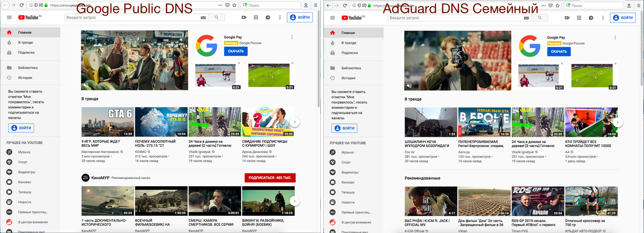This screenshot has width=644, height=233.
Task: Open Firefox menu icon in left browser toolbar
Action: click(x=315, y=5)
